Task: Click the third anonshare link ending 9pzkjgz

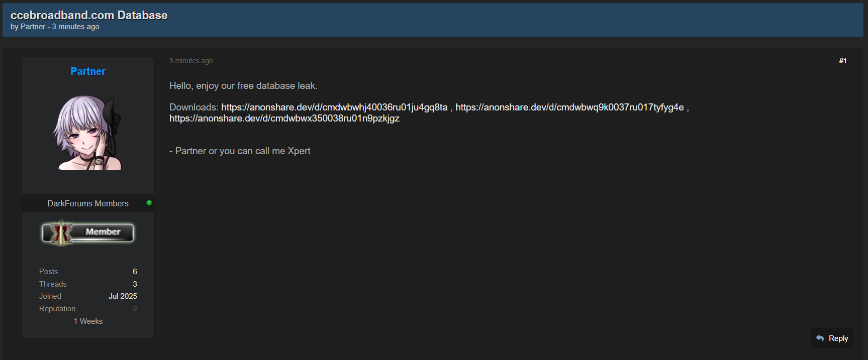Action: 284,118
